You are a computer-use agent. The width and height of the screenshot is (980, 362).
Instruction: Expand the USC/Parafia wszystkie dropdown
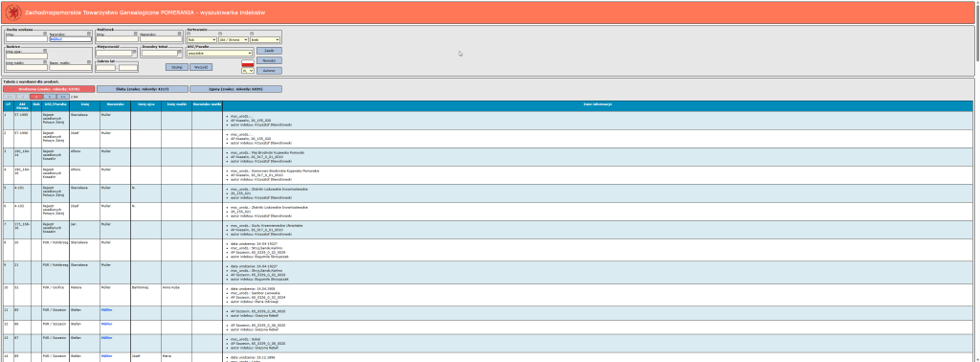[219, 53]
